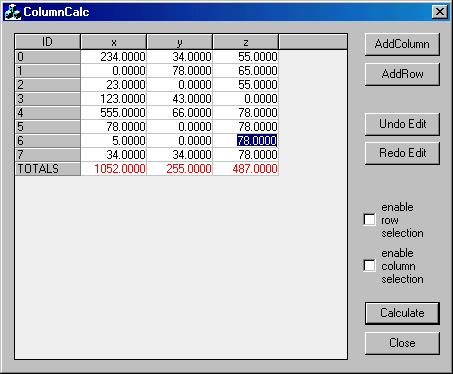
Task: Select cell 66.0000 in row 4
Action: point(179,113)
